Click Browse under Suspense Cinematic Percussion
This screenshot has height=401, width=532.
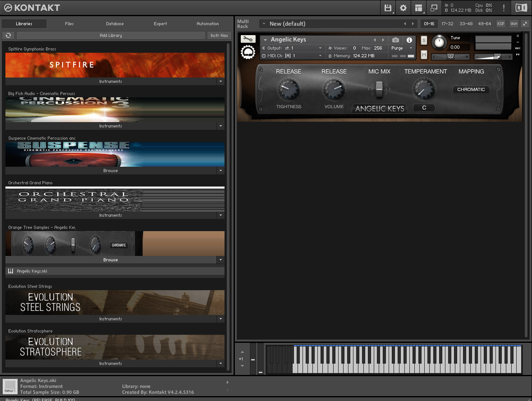110,170
